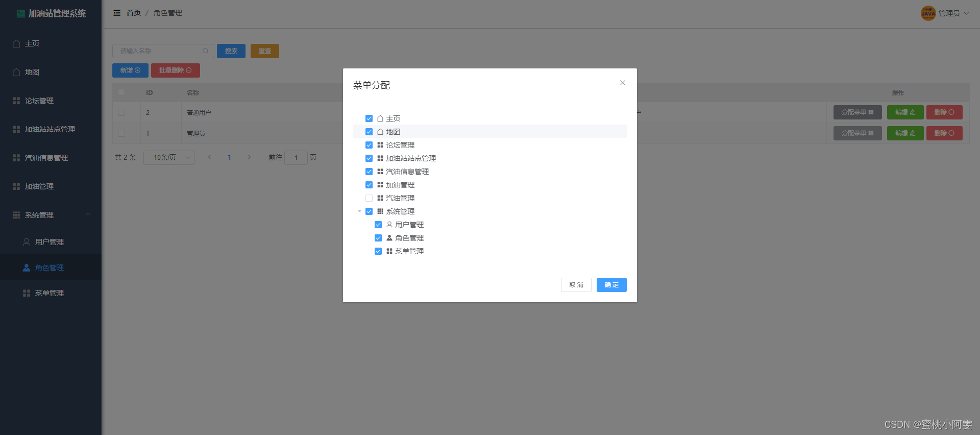The height and width of the screenshot is (435, 980).
Task: Click the 主页 home icon in sidebar
Action: pos(16,43)
